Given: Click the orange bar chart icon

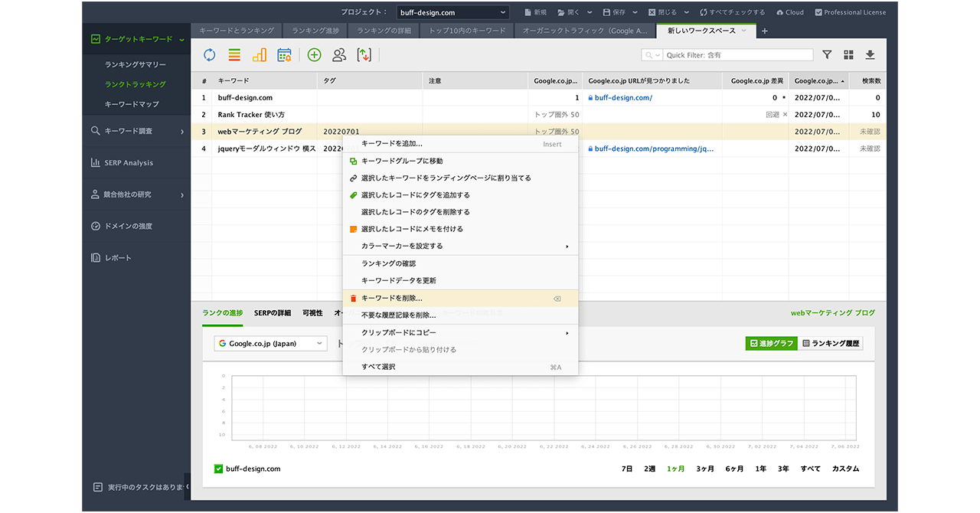Looking at the screenshot, I should [x=260, y=54].
